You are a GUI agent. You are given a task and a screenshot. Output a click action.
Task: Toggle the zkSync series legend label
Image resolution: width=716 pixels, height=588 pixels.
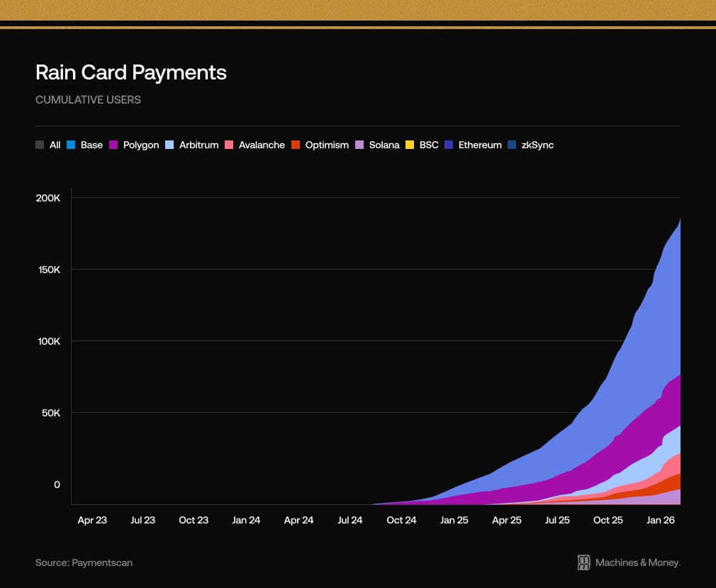pyautogui.click(x=537, y=145)
